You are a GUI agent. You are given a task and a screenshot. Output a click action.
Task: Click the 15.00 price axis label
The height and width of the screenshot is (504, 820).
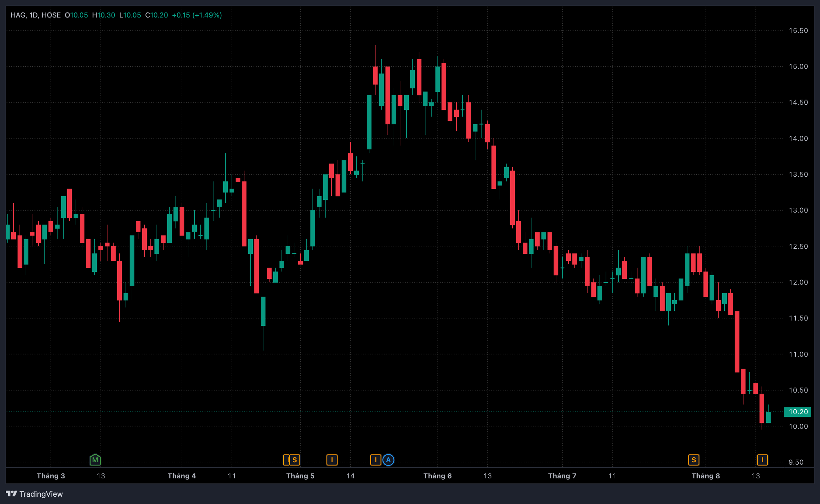coord(798,66)
